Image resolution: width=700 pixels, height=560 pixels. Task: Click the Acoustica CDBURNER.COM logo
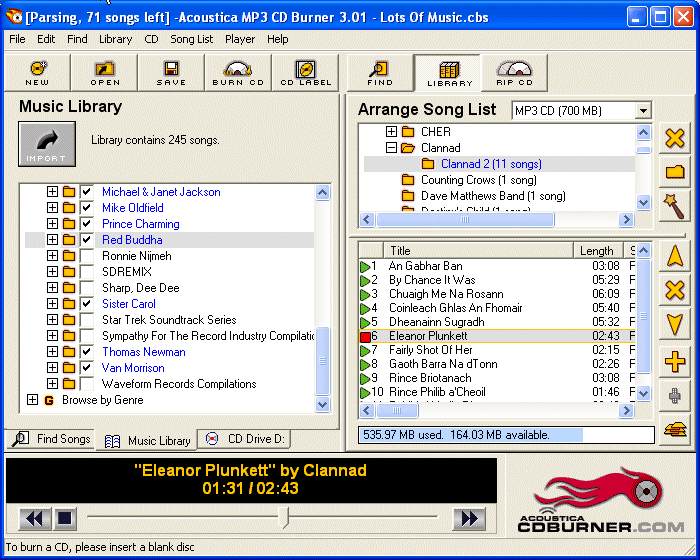click(601, 501)
